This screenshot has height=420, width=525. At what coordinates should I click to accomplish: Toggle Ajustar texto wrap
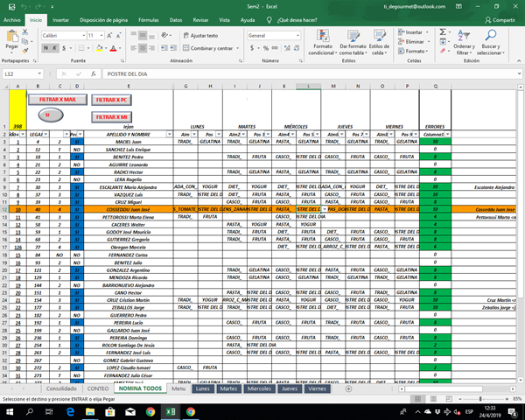(x=200, y=36)
